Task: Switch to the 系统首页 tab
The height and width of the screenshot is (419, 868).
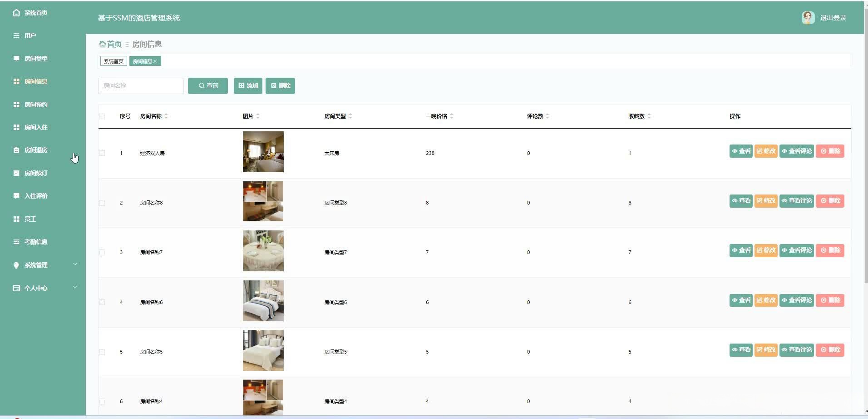Action: [x=113, y=61]
